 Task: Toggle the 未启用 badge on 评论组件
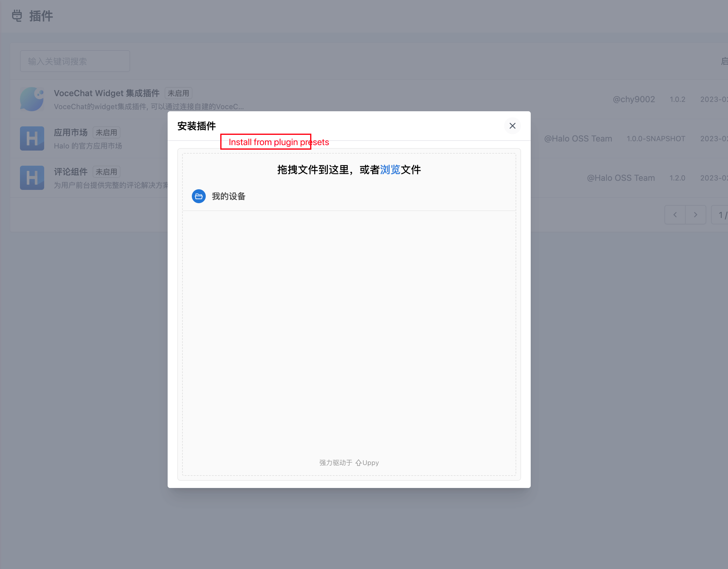coord(106,171)
